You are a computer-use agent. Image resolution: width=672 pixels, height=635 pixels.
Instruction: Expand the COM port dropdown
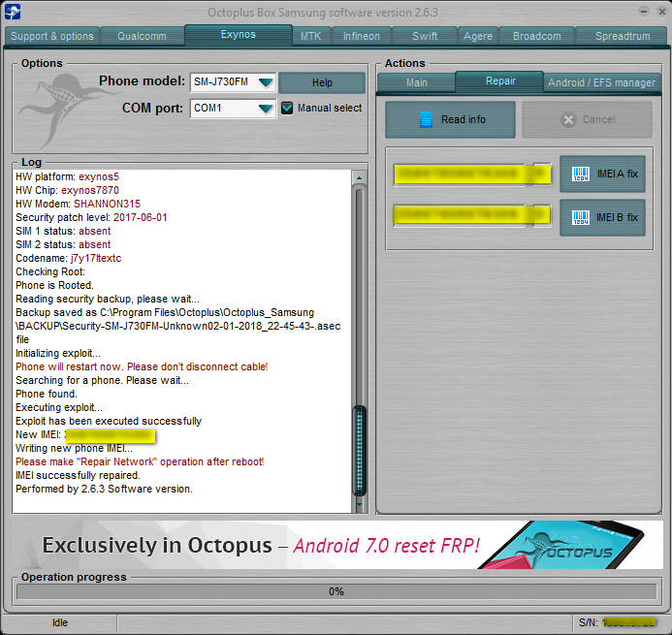[266, 109]
